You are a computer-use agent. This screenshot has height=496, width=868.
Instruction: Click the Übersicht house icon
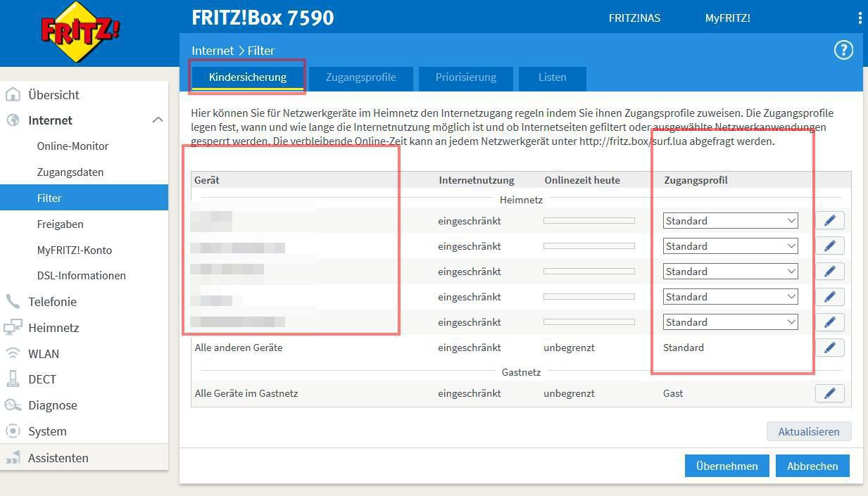click(13, 94)
